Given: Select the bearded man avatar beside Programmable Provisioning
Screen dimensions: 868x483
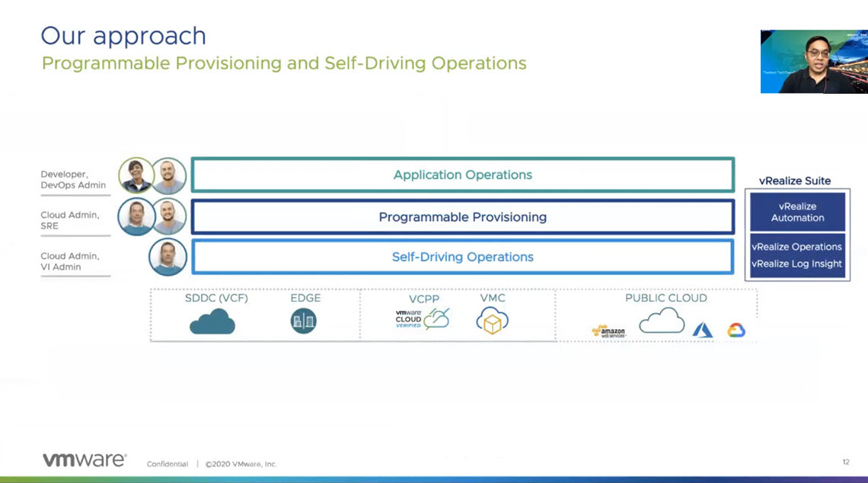Looking at the screenshot, I should 169,216.
